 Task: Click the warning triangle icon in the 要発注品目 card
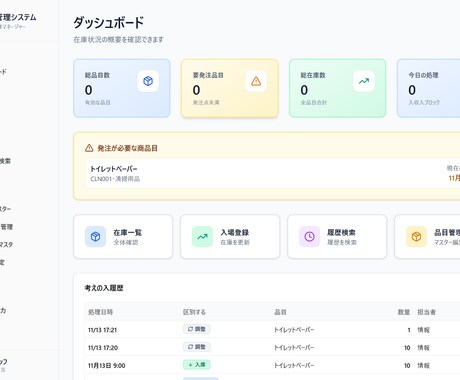coord(256,81)
